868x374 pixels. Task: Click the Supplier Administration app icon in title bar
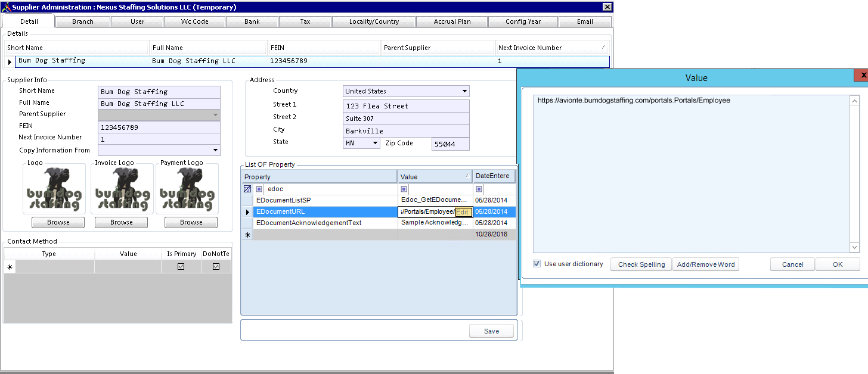7,7
